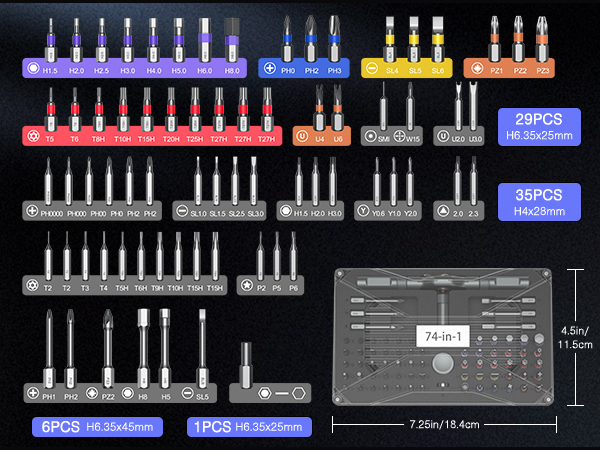The image size is (600, 450).
Task: Click the yellow-banded SL5 slotted bit
Action: tap(414, 42)
